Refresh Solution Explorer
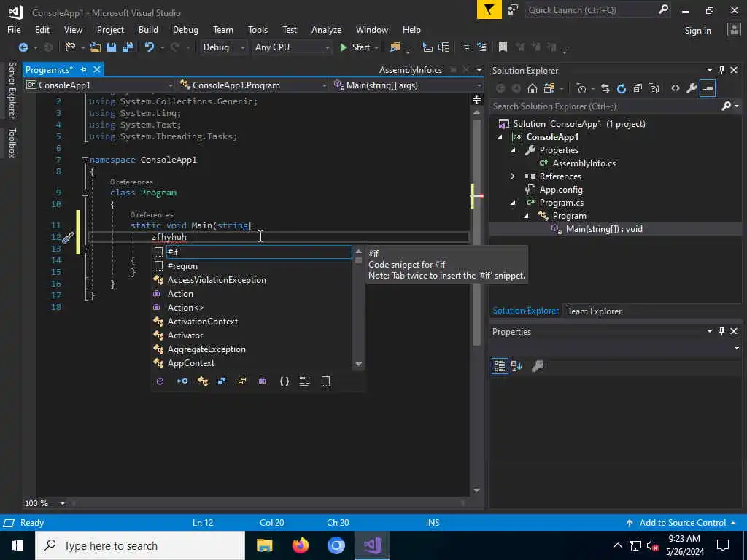This screenshot has height=560, width=747. coord(622,88)
